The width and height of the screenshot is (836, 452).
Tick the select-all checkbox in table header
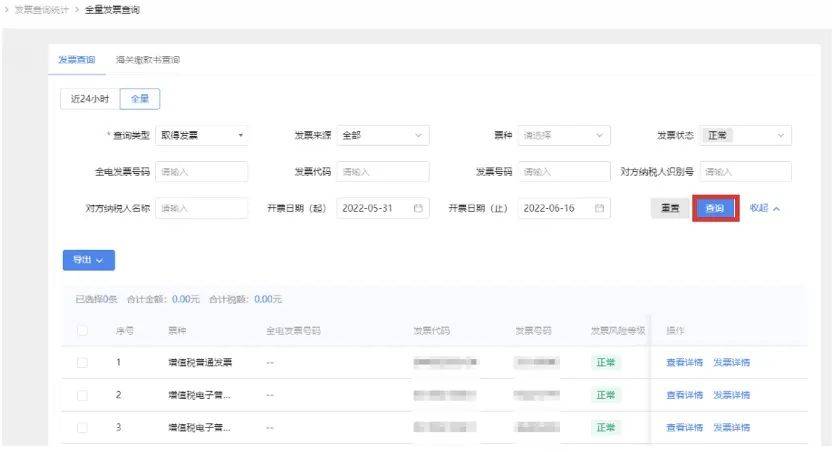click(x=82, y=330)
